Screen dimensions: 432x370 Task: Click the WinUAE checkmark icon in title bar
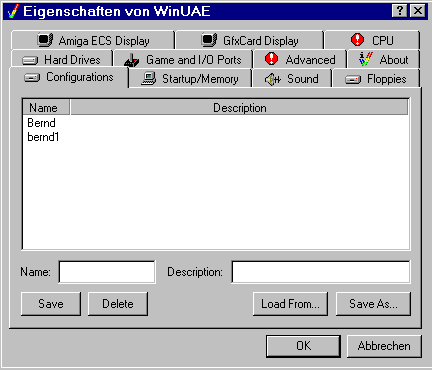pyautogui.click(x=12, y=12)
